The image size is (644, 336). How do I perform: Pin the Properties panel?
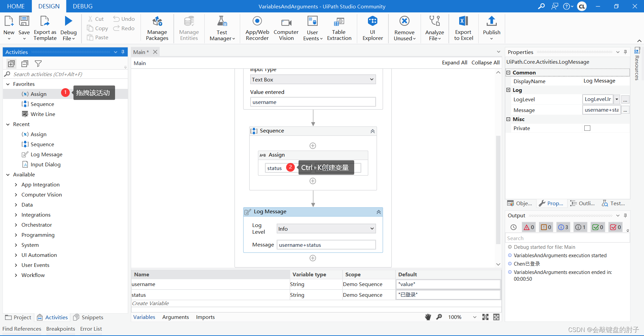coord(625,52)
